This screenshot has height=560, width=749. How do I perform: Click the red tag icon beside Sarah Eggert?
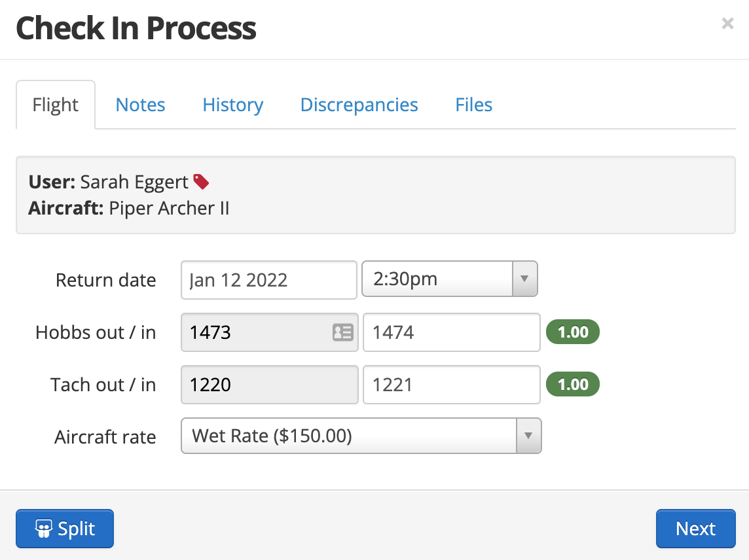pyautogui.click(x=201, y=182)
